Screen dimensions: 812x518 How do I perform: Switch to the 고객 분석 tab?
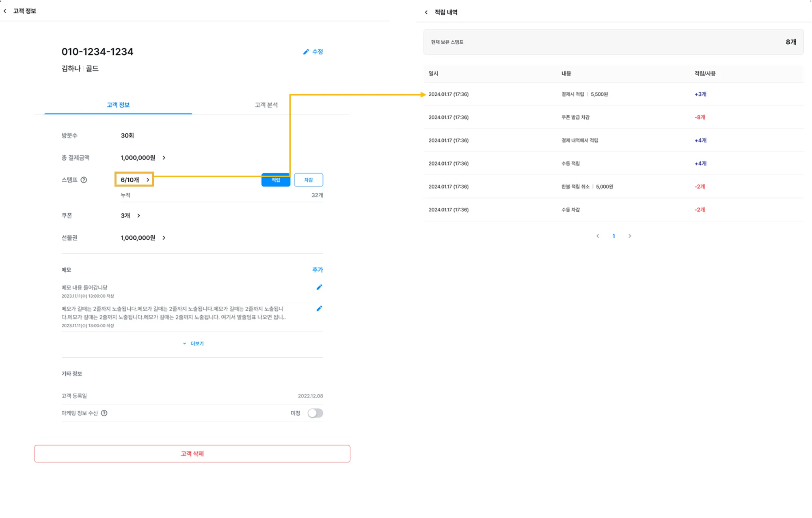(266, 105)
